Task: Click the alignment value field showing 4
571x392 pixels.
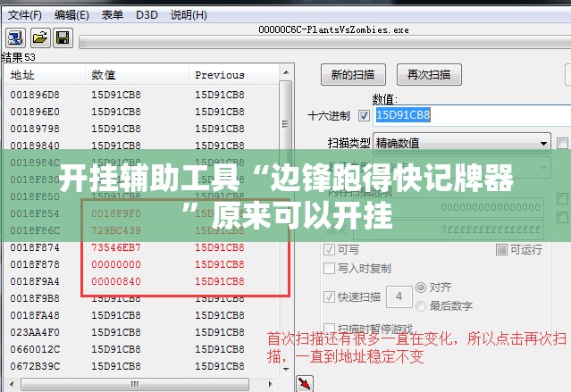Action: tap(399, 296)
